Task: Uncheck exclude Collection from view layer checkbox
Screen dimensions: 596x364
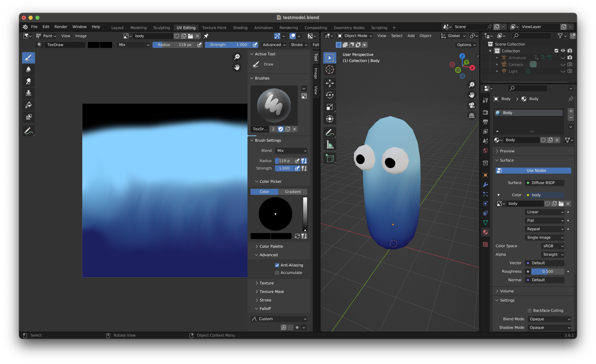Action: tap(556, 51)
